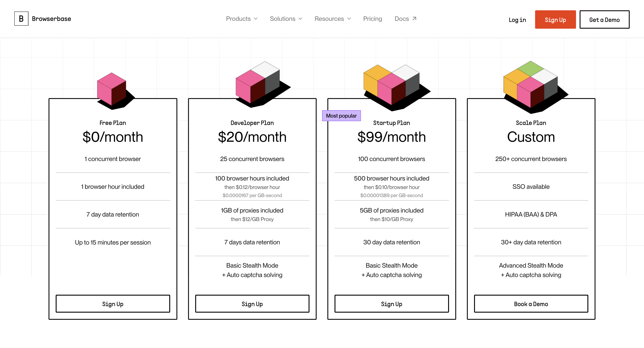Sign up for the Developer Plan
Screen dimensions: 644x348
pyautogui.click(x=252, y=304)
